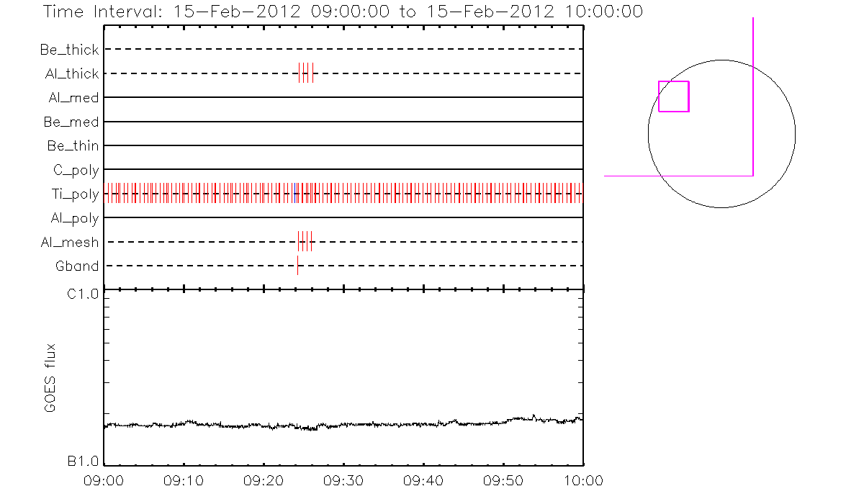864x504 pixels.
Task: Select the Al_poly filter label
Action: [x=74, y=218]
